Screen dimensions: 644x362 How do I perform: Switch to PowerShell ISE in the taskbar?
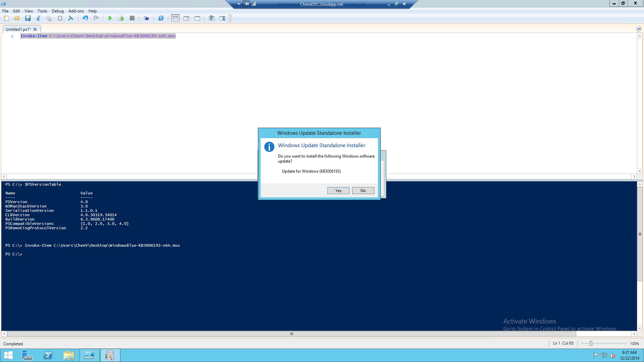point(90,355)
